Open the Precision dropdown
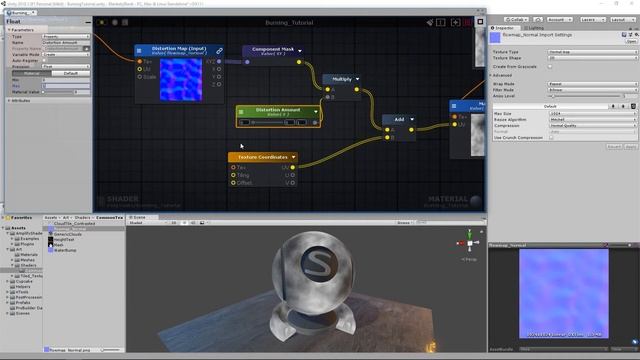Viewport: 640px width, 360px height. (66, 67)
